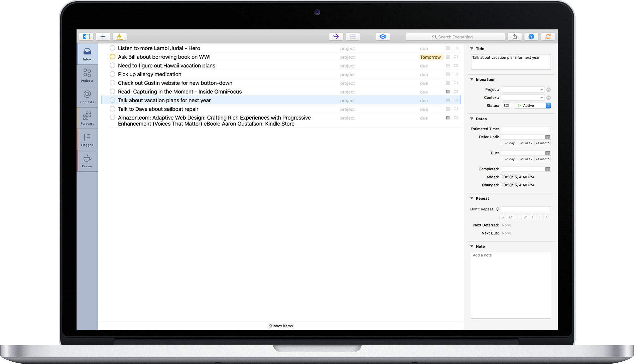
Task: Open the Don't Repeat popup menu
Action: pos(484,209)
